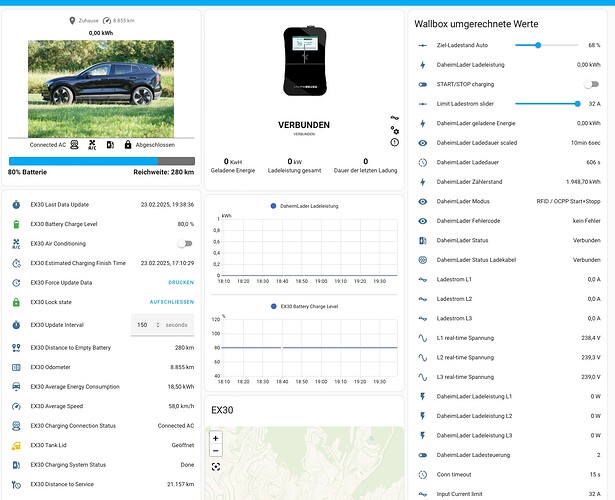Image resolution: width=615 pixels, height=500 pixels.
Task: Click the Input Current limit row
Action: 509,494
